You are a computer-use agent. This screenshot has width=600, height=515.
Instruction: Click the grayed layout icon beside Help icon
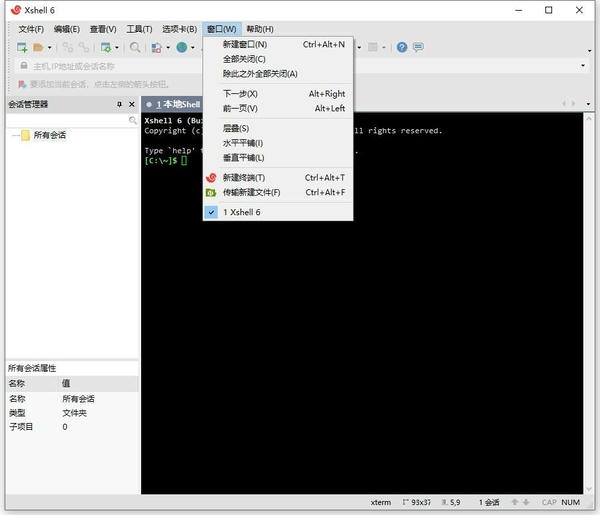(372, 47)
